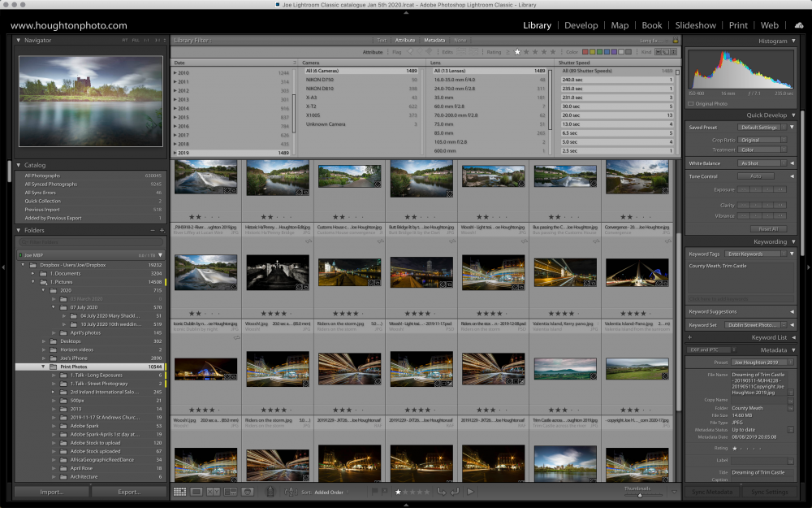
Task: Open Sort order Added Order dropdown
Action: click(331, 492)
